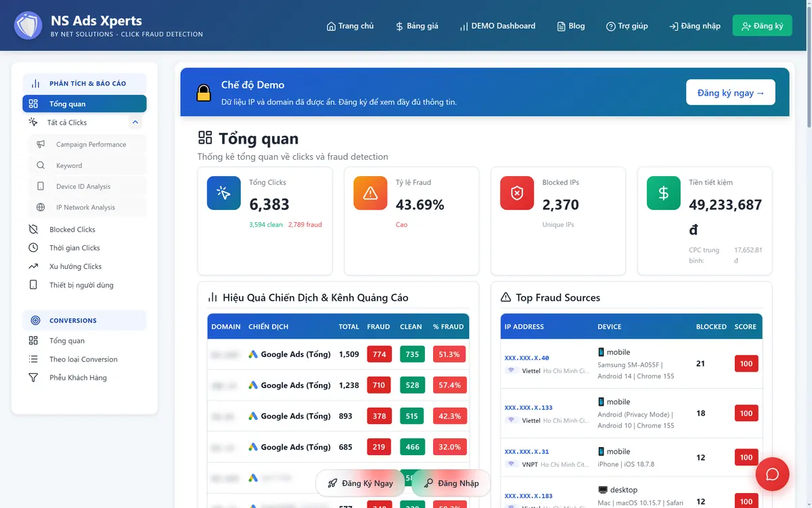
Task: Click the 528 clean badge
Action: pyautogui.click(x=412, y=385)
